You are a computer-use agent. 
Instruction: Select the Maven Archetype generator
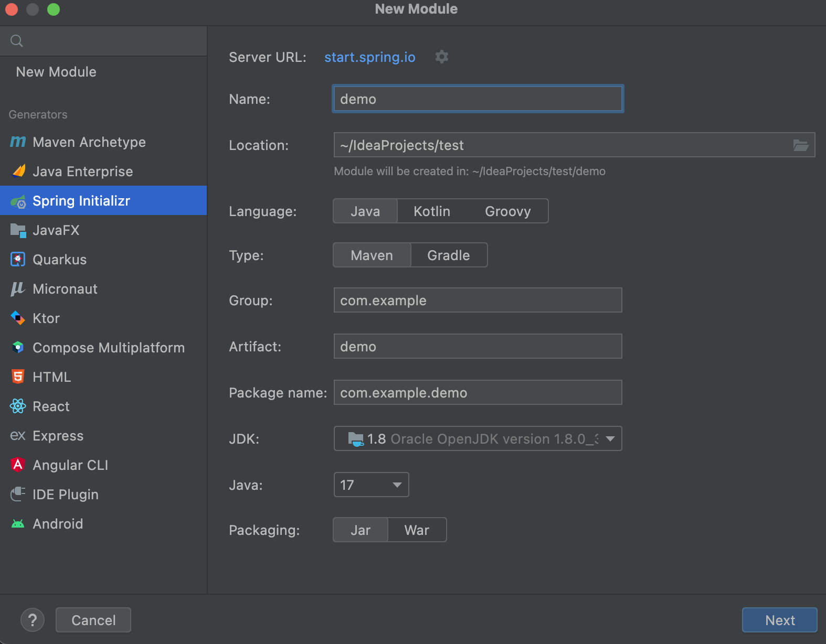103,142
